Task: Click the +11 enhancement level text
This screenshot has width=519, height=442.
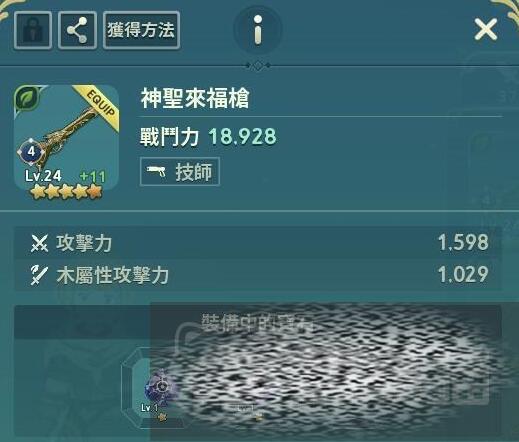Action: point(93,176)
